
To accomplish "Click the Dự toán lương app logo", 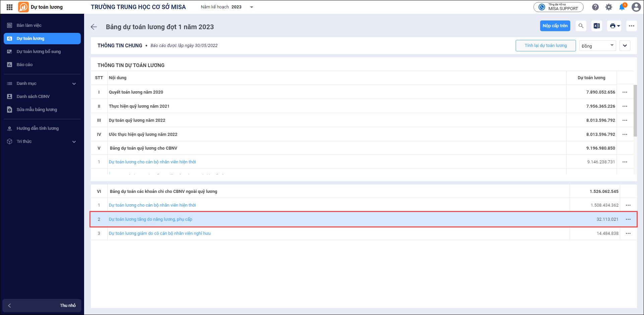I will [x=23, y=7].
